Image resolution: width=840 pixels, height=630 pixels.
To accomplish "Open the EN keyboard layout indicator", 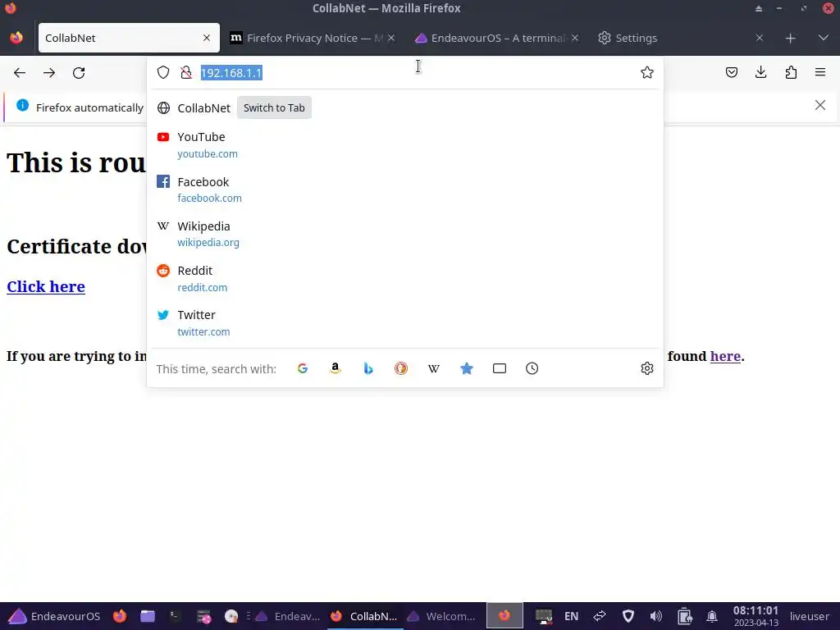I will pyautogui.click(x=571, y=616).
